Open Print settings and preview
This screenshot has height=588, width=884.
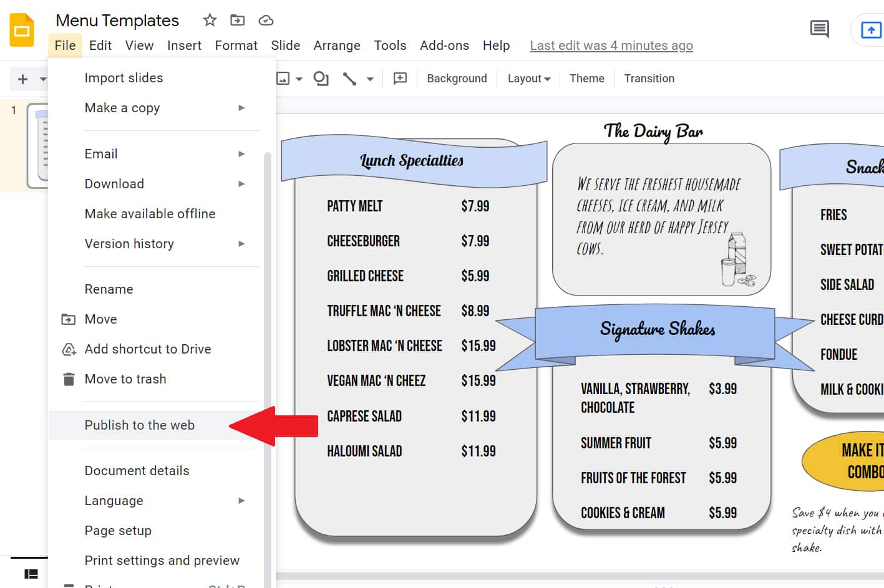coord(162,561)
